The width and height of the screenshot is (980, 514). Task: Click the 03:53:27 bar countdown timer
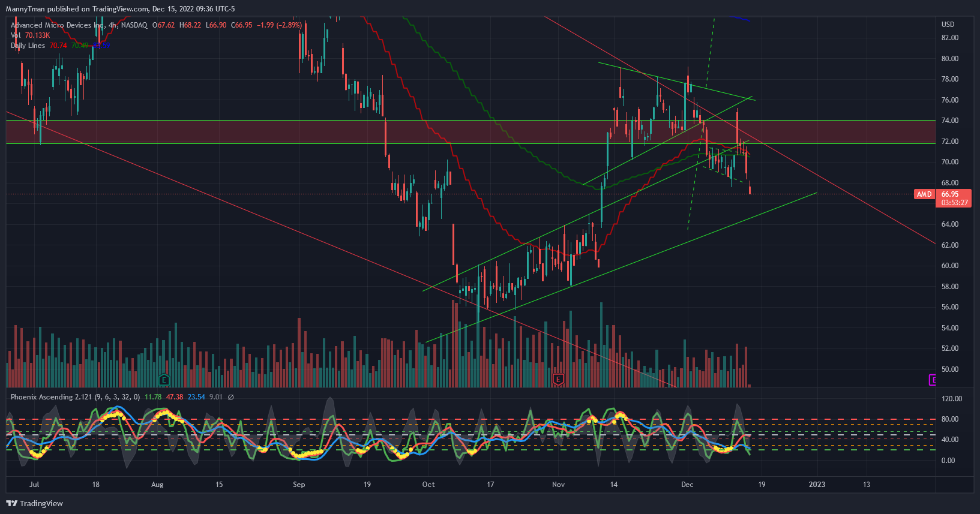point(954,203)
